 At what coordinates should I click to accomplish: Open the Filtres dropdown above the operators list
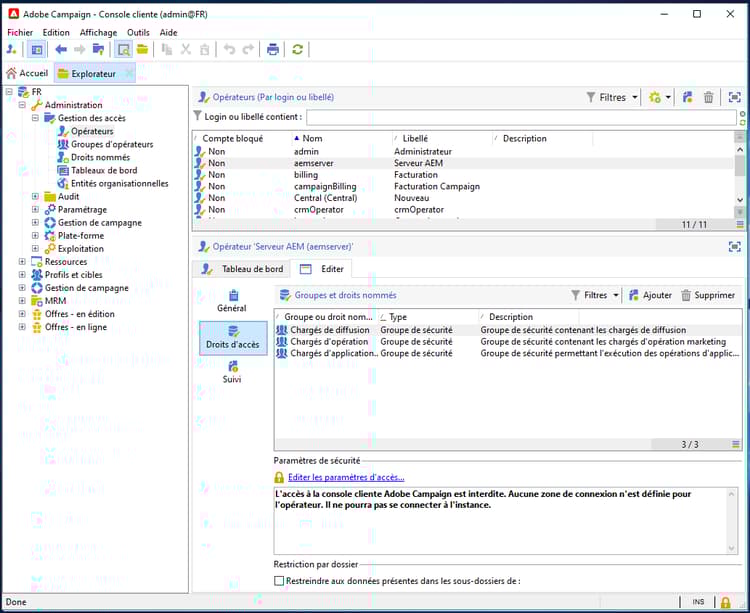point(612,97)
